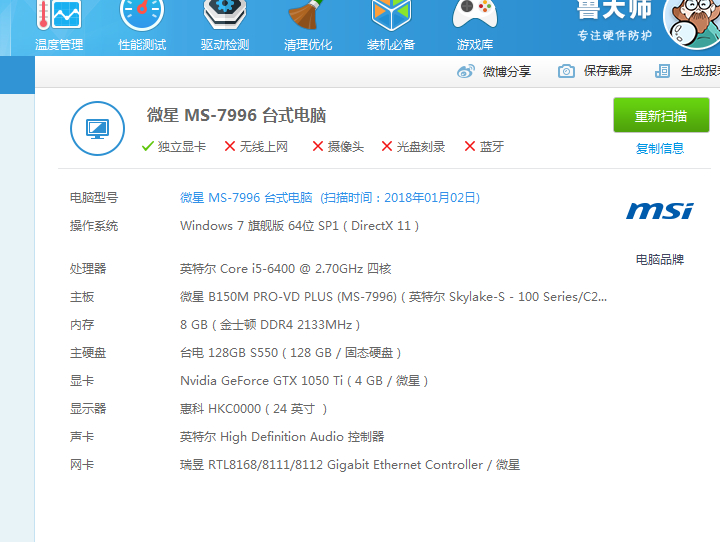This screenshot has width=720, height=542.
Task: Click the 主硬盘 label
Action: click(88, 353)
